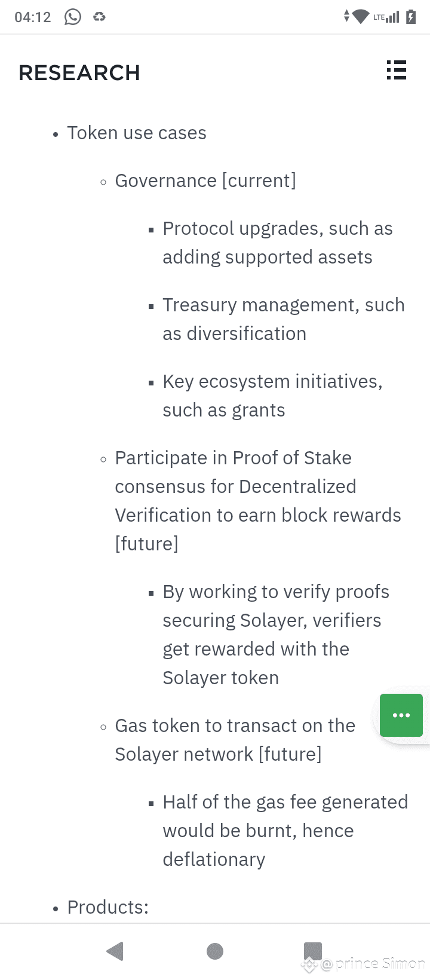The image size is (430, 980).
Task: Open recent apps with square button
Action: [312, 950]
